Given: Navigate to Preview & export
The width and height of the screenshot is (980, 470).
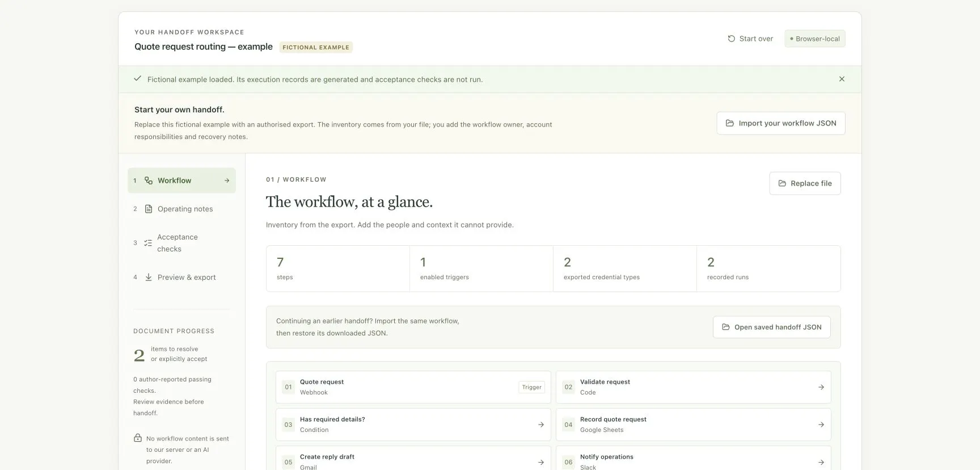Looking at the screenshot, I should click(181, 277).
